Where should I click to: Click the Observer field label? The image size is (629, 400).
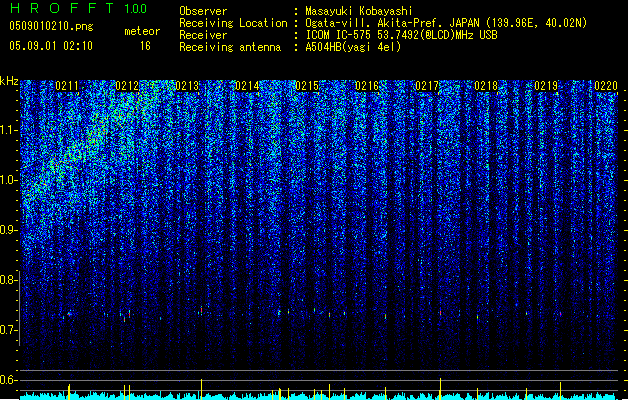(x=203, y=11)
